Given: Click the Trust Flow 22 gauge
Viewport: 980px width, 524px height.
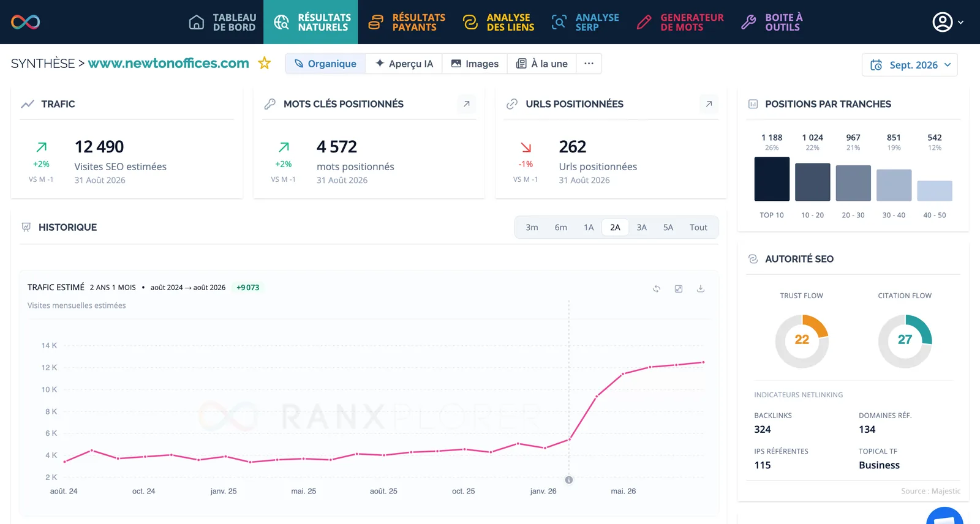Looking at the screenshot, I should pyautogui.click(x=802, y=341).
